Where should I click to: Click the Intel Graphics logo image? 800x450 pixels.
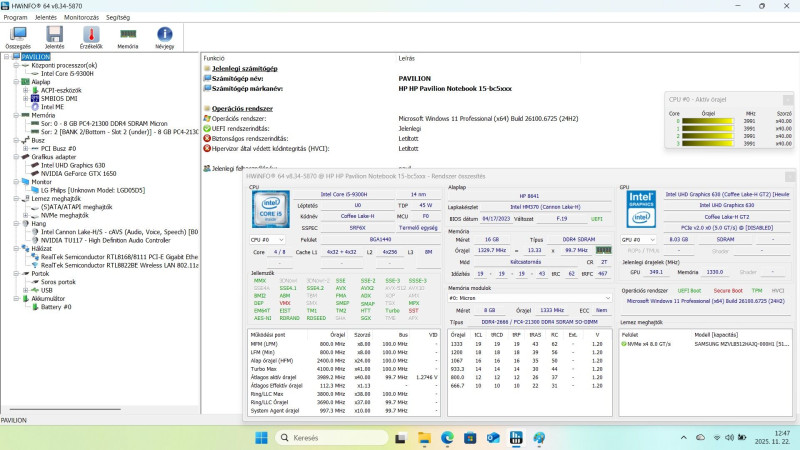click(641, 209)
